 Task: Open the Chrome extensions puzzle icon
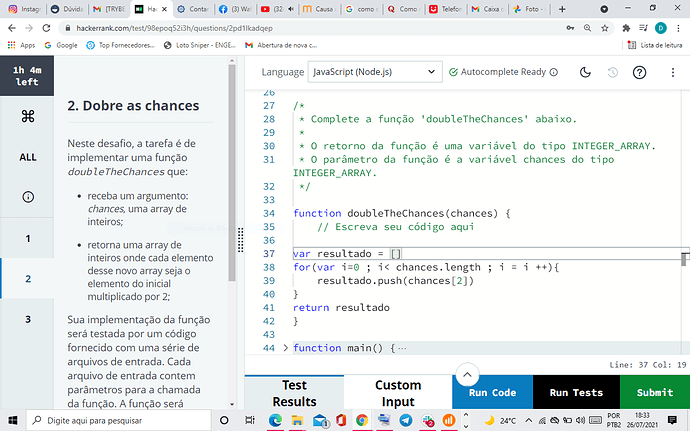(626, 28)
